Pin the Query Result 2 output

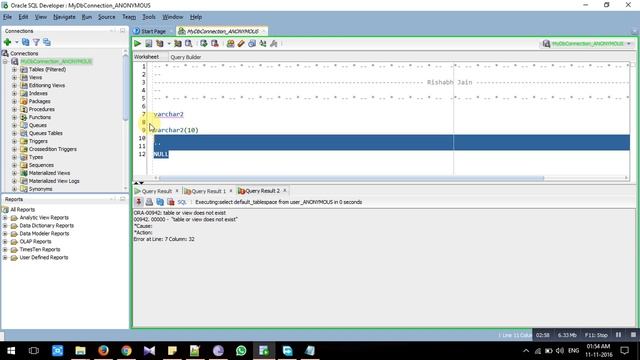click(139, 202)
